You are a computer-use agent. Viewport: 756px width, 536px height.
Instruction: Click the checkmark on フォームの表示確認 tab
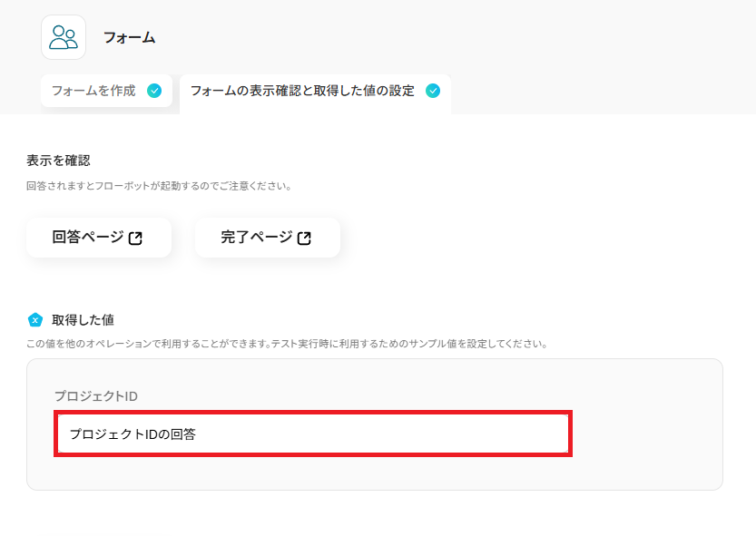(x=433, y=91)
